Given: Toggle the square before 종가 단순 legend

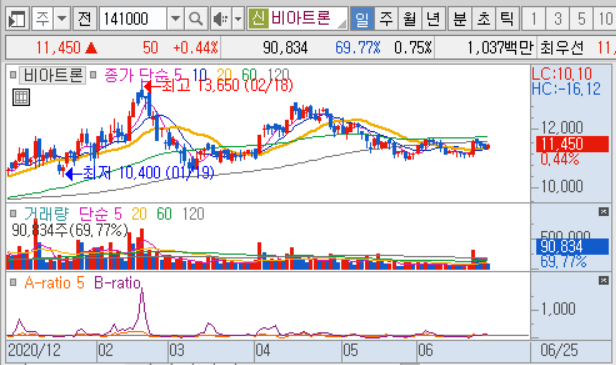Looking at the screenshot, I should [x=93, y=74].
